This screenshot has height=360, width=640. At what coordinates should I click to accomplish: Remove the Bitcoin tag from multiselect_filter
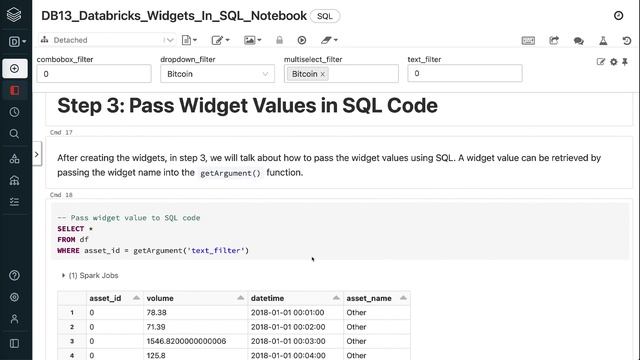tap(322, 74)
